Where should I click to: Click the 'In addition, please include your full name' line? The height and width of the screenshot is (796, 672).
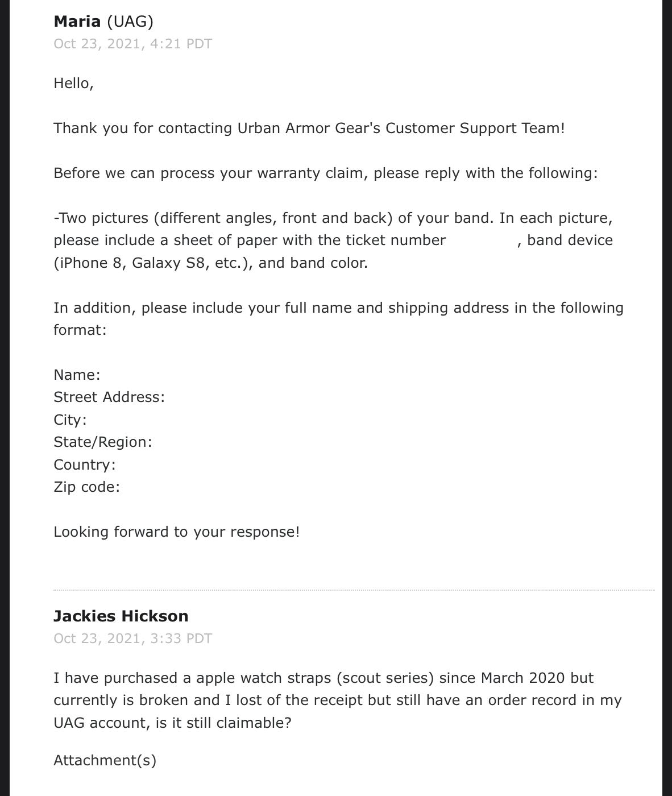tap(338, 308)
